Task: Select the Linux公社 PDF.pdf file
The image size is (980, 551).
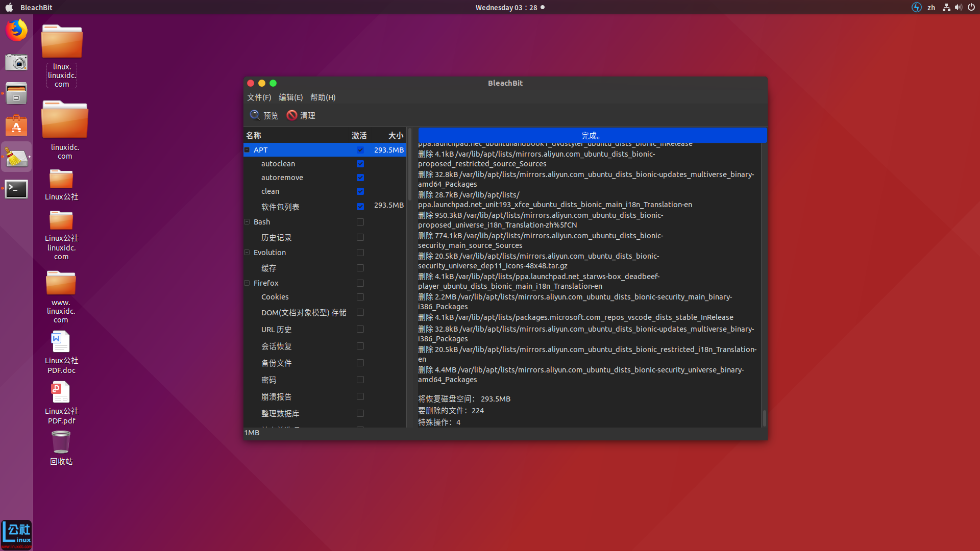Action: click(x=61, y=403)
